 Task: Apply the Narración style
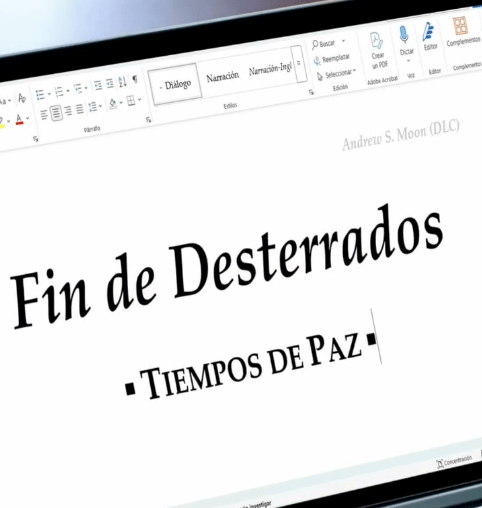pyautogui.click(x=223, y=77)
